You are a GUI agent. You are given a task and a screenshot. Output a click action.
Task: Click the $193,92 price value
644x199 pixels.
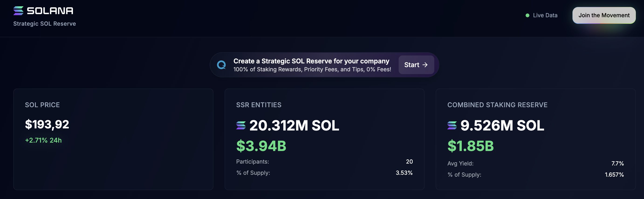(x=47, y=124)
